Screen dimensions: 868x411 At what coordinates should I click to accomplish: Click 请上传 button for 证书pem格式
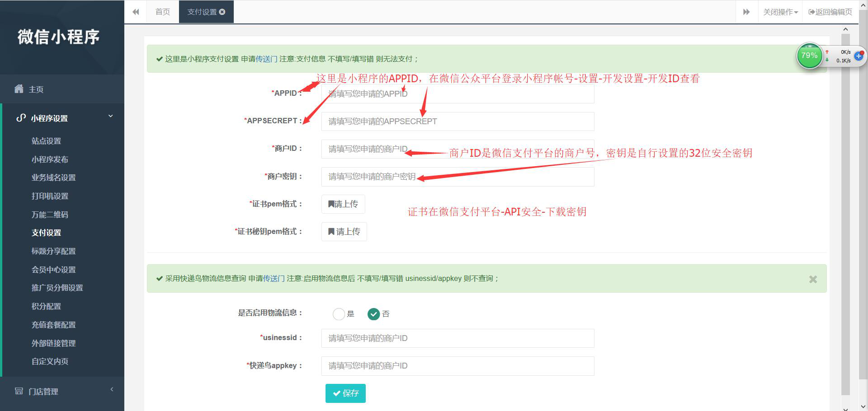tap(343, 204)
